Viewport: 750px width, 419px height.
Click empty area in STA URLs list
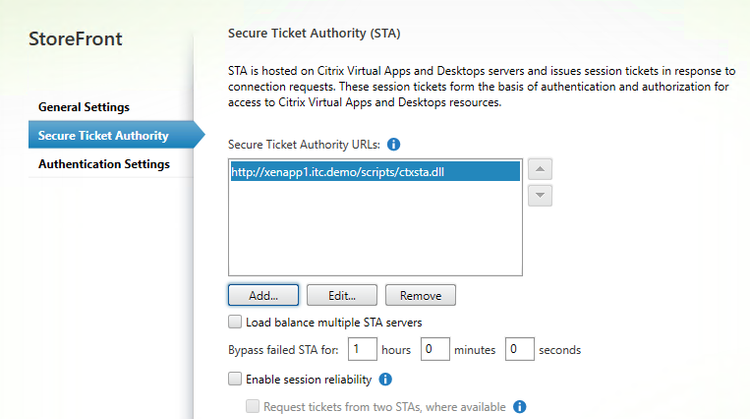(x=375, y=235)
